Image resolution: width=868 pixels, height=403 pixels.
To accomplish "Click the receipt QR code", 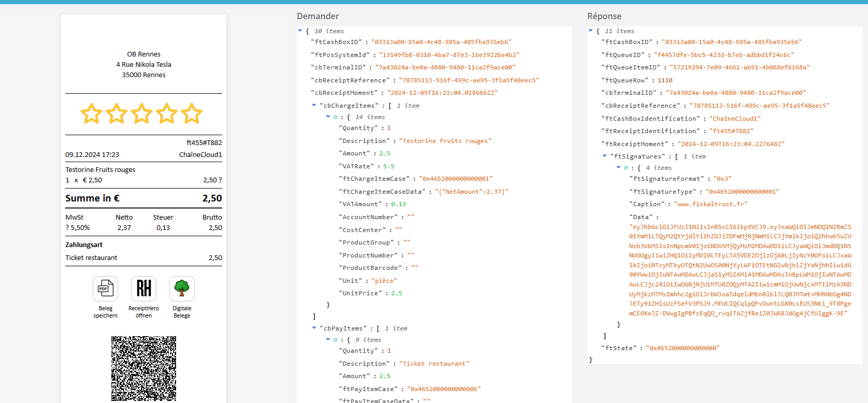I will 143,368.
